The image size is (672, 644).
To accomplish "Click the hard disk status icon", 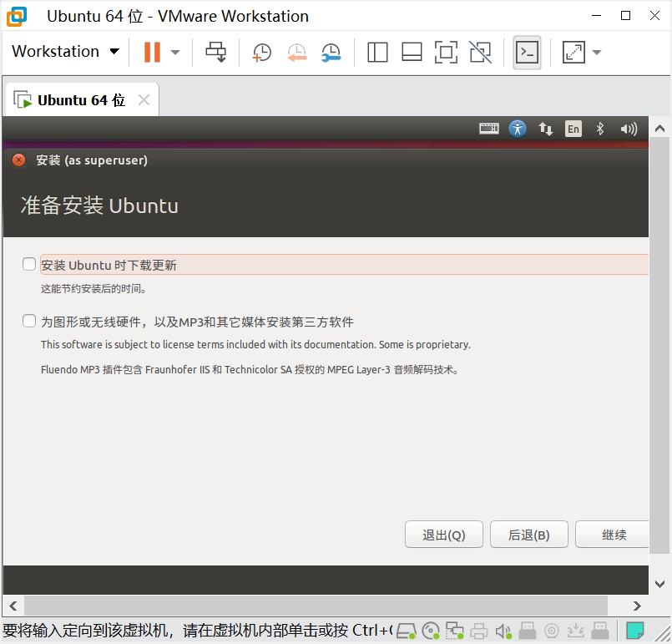I will coord(406,631).
